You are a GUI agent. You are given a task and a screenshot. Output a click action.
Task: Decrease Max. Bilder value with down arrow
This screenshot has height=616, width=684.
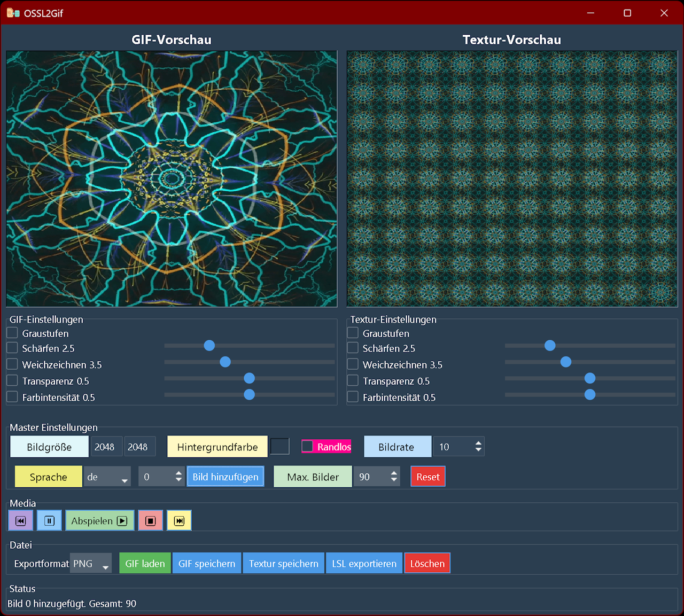[394, 480]
